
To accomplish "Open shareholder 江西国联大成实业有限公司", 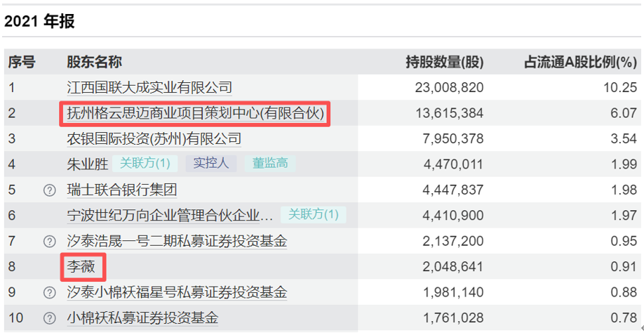I will [149, 87].
